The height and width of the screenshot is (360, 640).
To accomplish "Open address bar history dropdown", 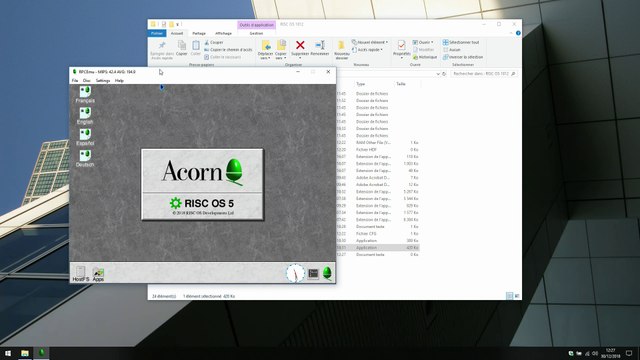I will pos(438,74).
